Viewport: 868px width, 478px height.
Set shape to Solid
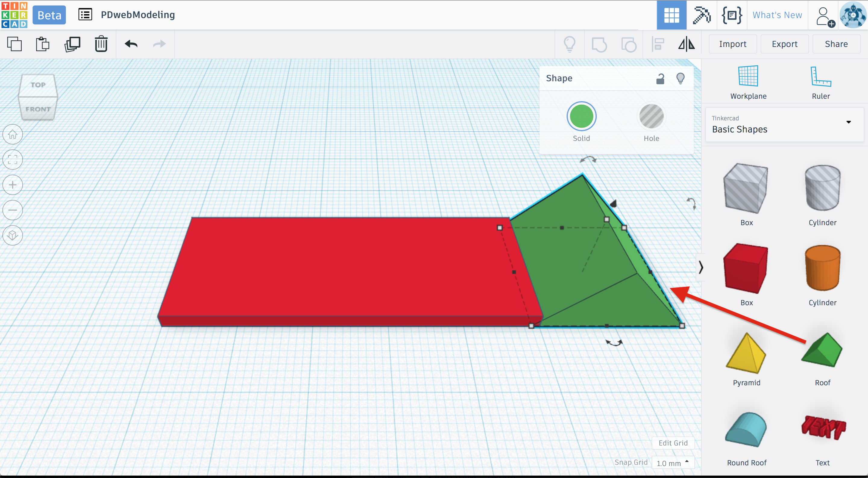pos(581,116)
